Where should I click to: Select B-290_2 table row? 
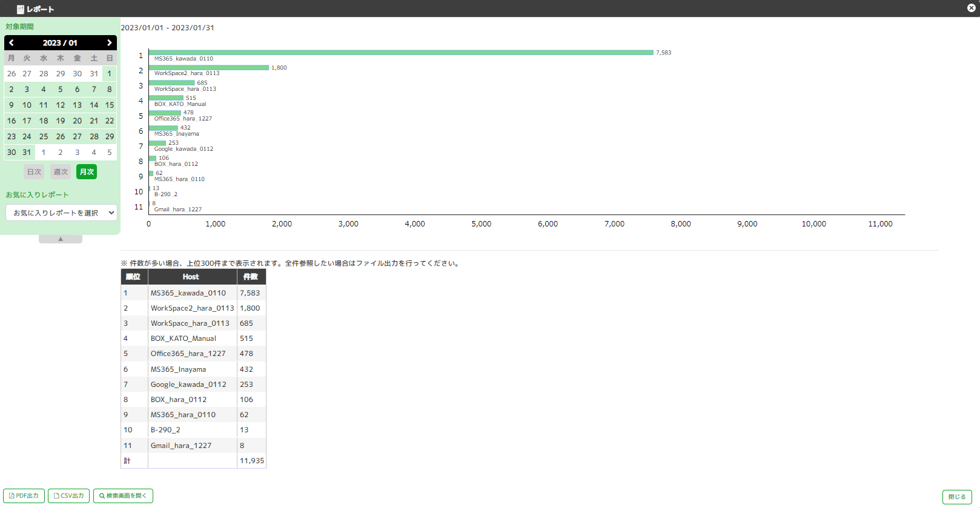[193, 430]
